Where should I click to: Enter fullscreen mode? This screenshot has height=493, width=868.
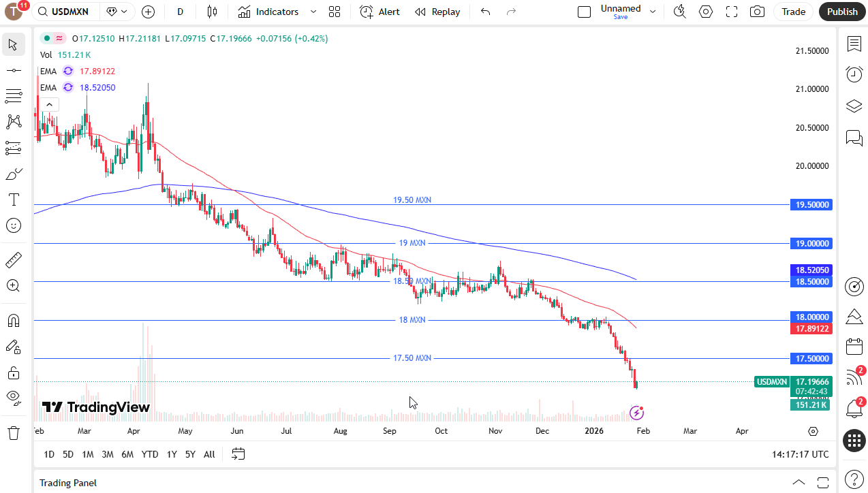click(731, 12)
